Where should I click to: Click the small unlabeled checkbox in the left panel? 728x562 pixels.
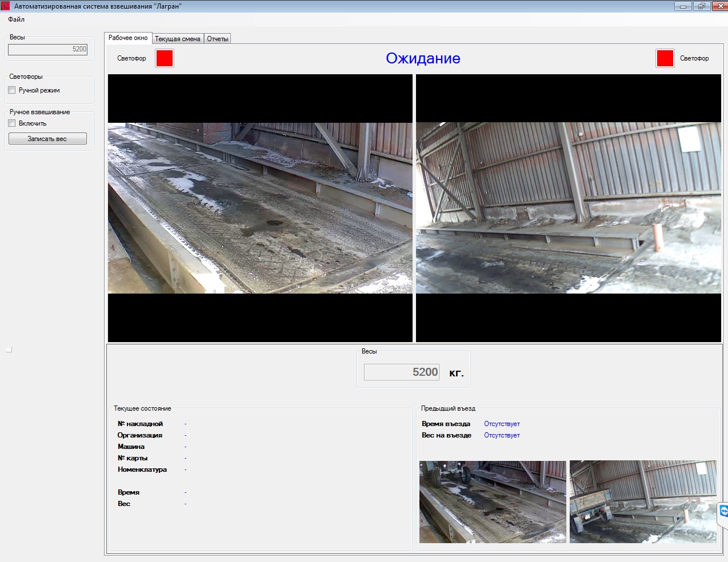point(9,350)
